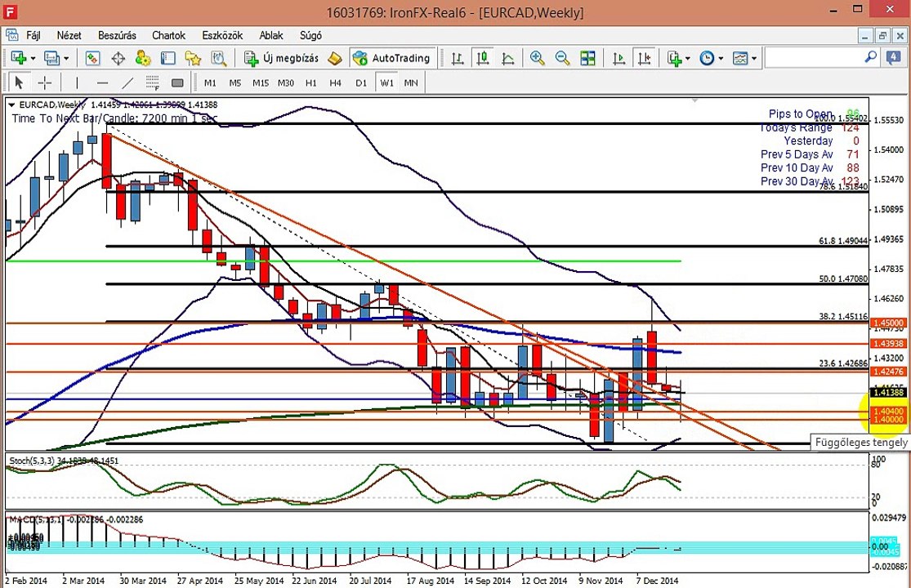Open the Navigator icon
The image size is (911, 588).
pyautogui.click(x=143, y=58)
